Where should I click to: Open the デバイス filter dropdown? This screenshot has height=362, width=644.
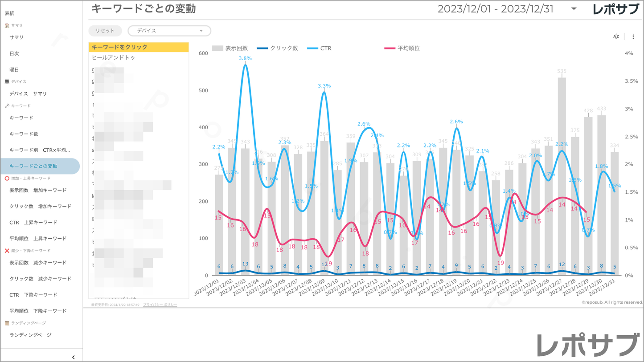169,31
